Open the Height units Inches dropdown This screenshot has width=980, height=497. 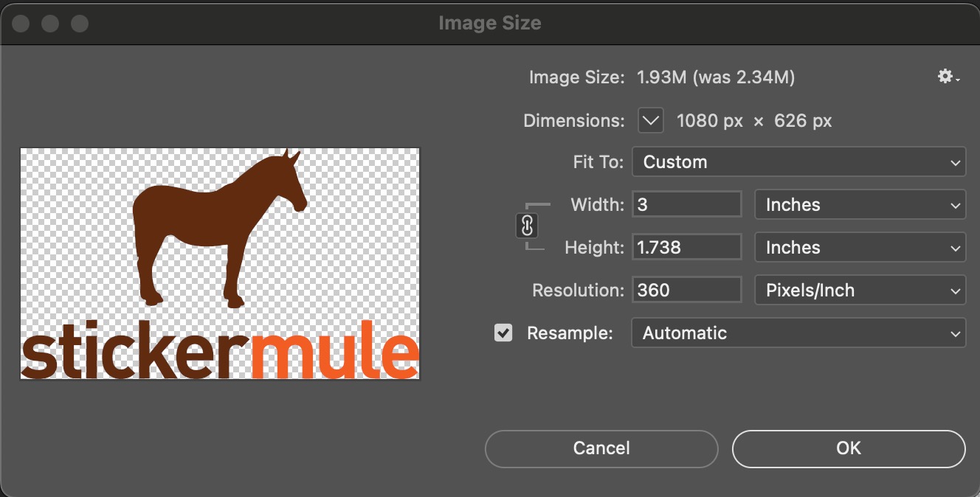[860, 247]
